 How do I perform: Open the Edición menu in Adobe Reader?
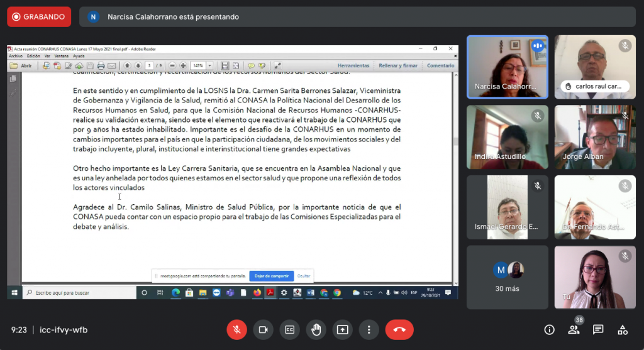[33, 56]
